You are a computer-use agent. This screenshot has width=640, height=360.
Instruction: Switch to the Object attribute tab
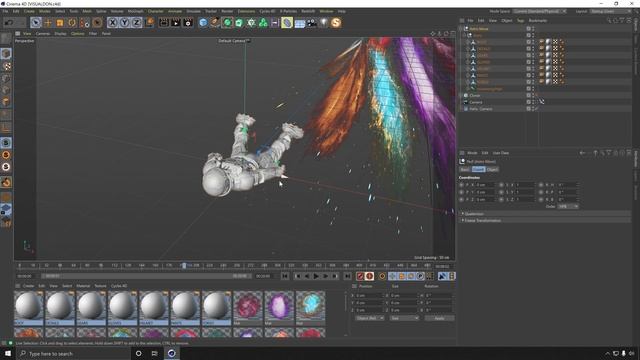[x=492, y=169]
